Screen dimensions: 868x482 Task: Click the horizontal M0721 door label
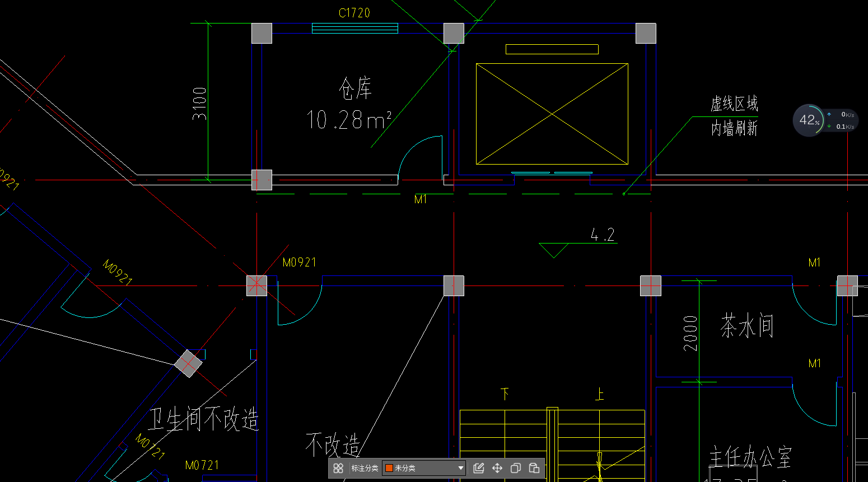(202, 465)
